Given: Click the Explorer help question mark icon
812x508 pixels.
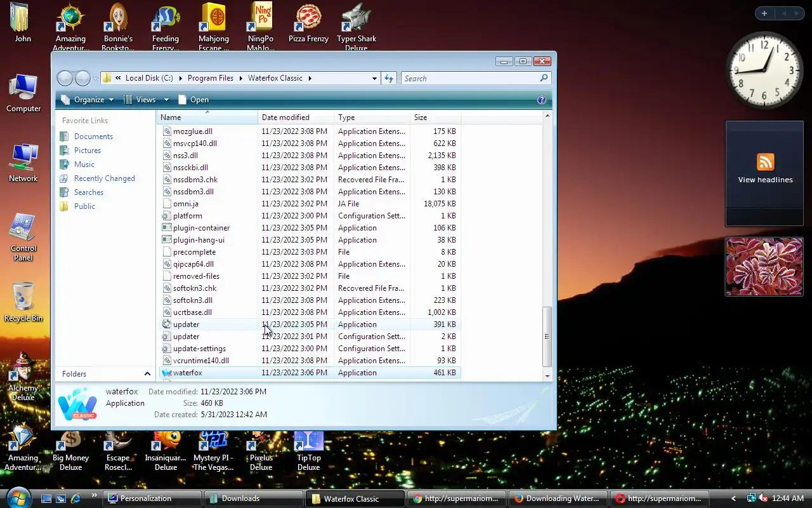Looking at the screenshot, I should coord(542,100).
